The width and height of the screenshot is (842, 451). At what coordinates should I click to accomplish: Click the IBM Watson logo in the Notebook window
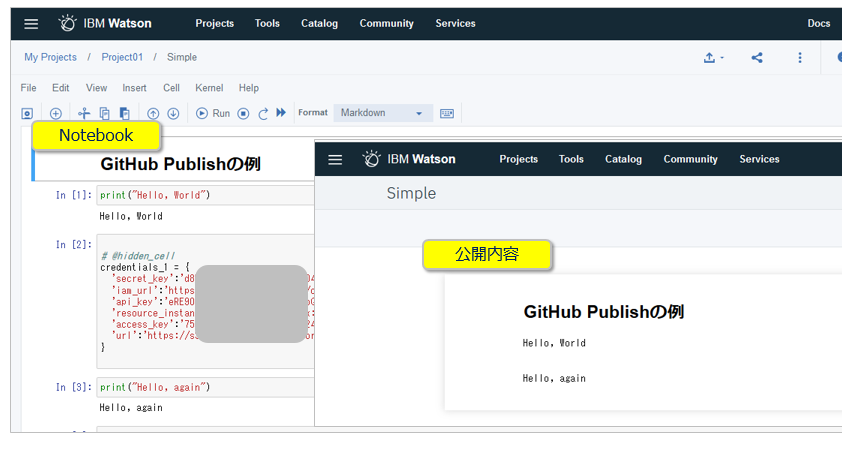click(x=105, y=23)
